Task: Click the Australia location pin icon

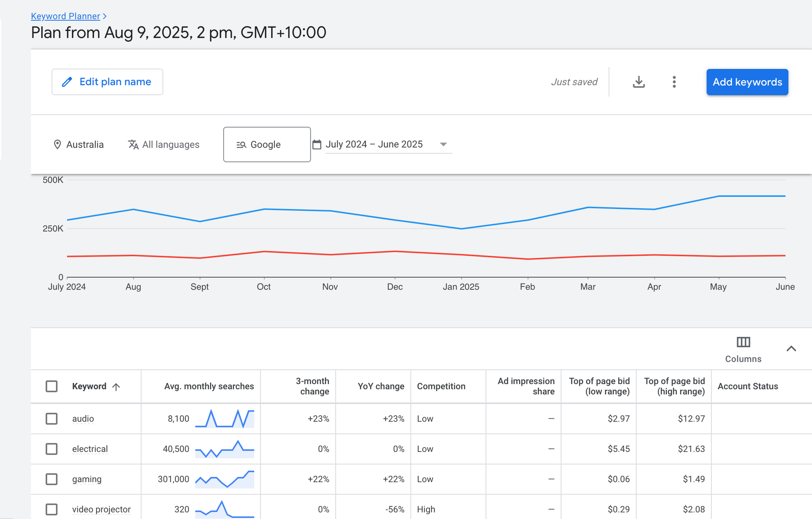Action: tap(57, 144)
